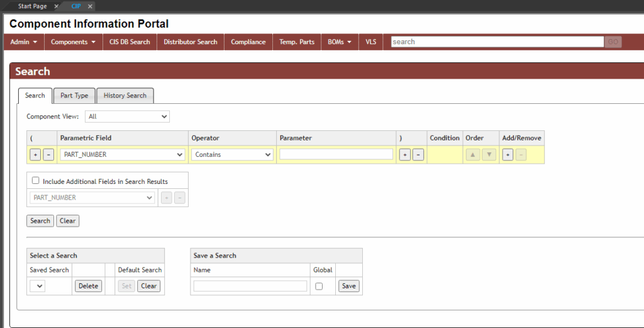The height and width of the screenshot is (328, 644).
Task: Click the Search button below the fields
Action: 40,221
